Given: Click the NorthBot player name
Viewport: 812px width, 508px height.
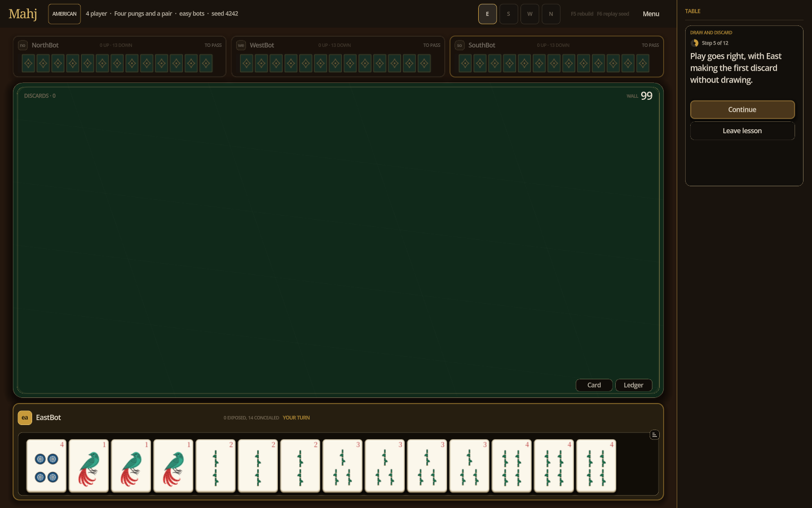Looking at the screenshot, I should coord(45,45).
